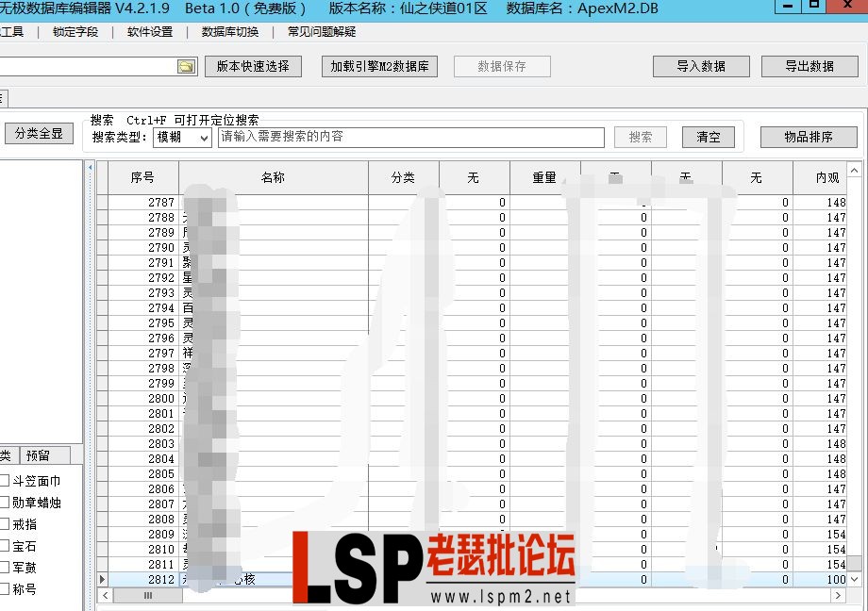Select the row numbered 2787

pyautogui.click(x=472, y=203)
